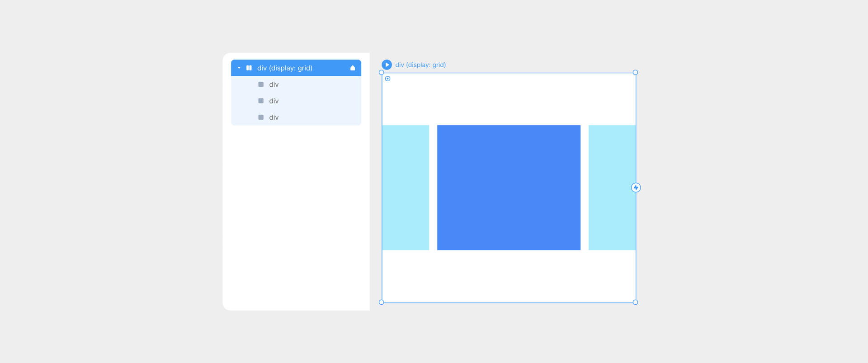The width and height of the screenshot is (868, 363).
Task: Click the home icon on grid layer row
Action: point(353,68)
